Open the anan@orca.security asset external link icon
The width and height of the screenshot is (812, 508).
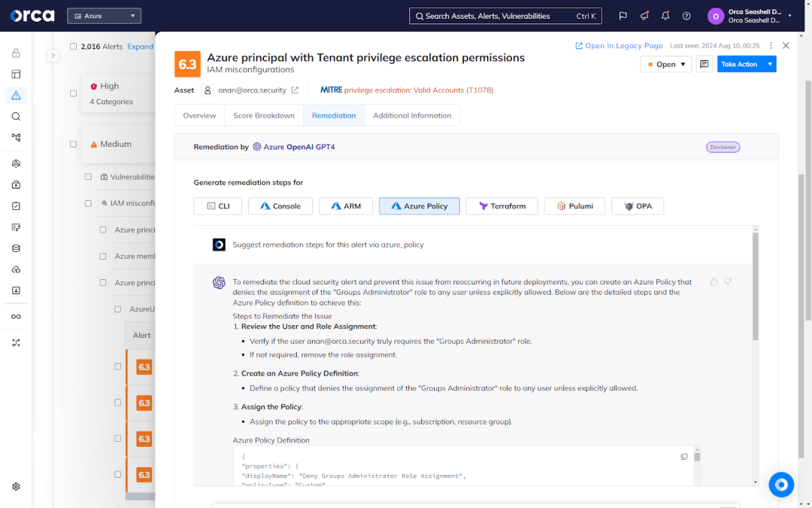(295, 90)
